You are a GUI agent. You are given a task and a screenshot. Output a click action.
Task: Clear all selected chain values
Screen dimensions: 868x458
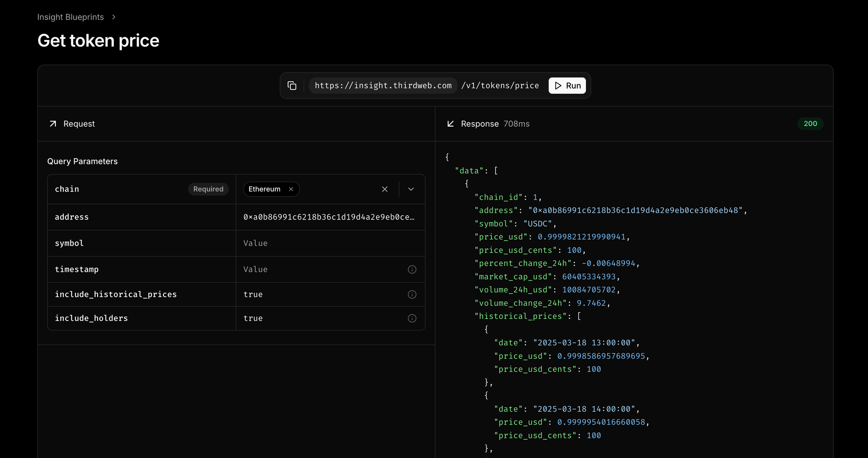[x=385, y=189]
